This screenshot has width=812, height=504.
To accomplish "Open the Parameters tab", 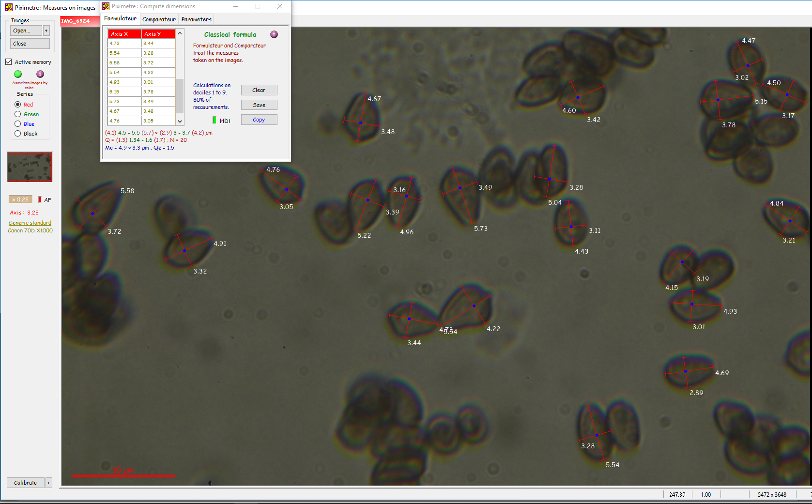I will click(196, 19).
